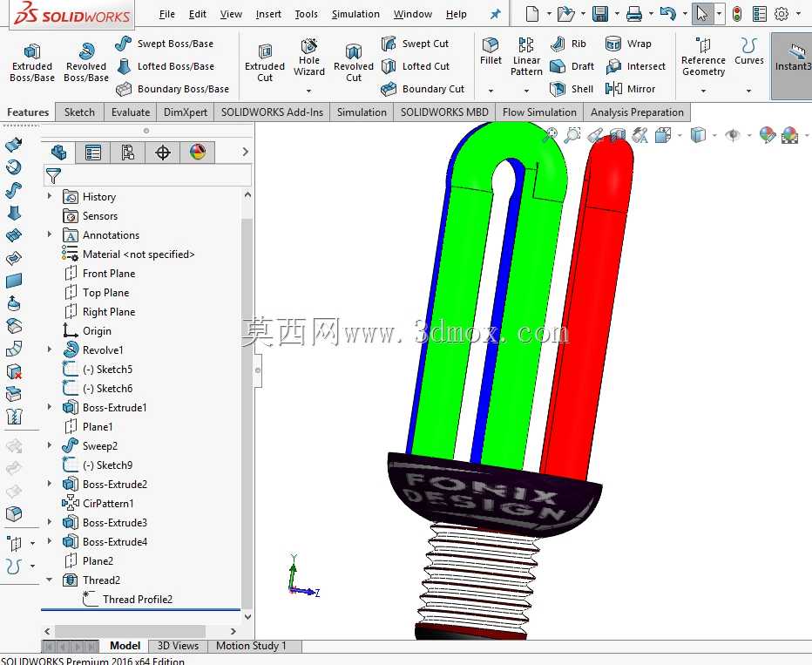Open the DimXpertManager tab

pos(163,153)
